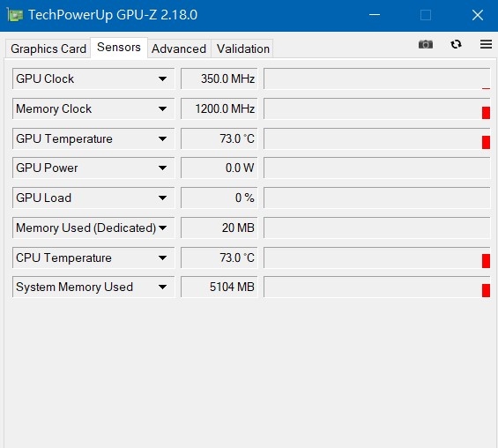498x448 pixels.
Task: Click the GPU Clock history graph
Action: (x=377, y=78)
